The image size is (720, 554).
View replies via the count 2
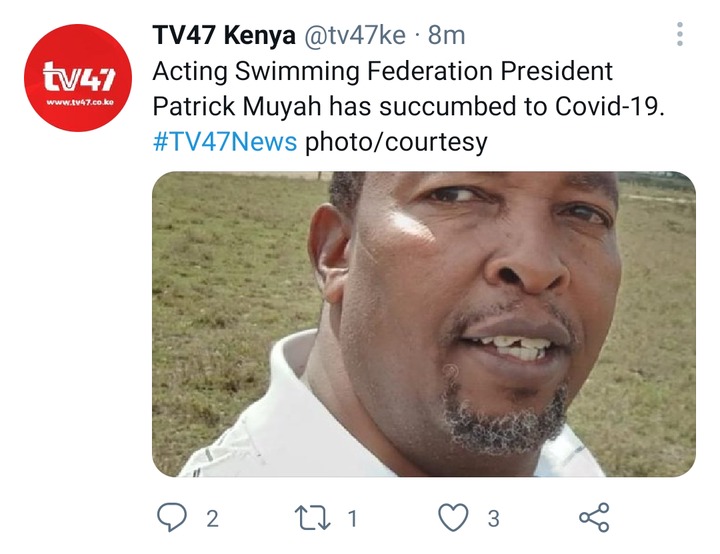tap(212, 519)
